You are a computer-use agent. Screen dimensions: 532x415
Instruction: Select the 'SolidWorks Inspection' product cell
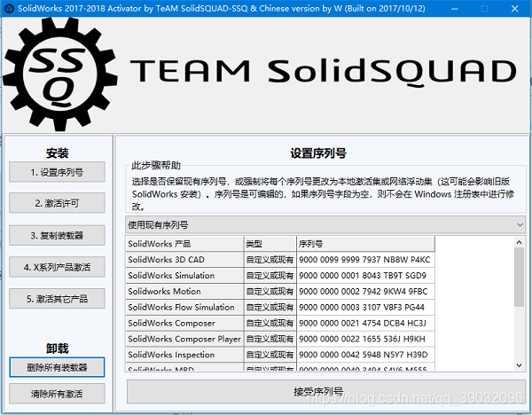[x=184, y=355]
